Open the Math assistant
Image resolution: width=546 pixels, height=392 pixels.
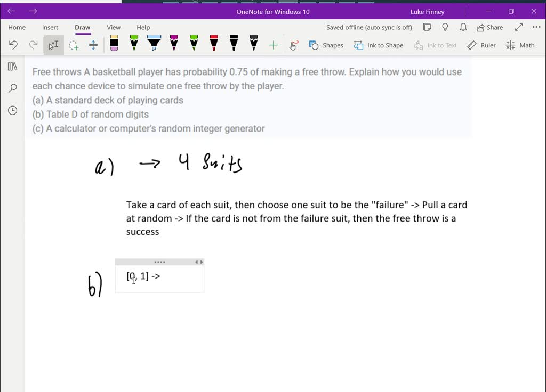click(x=520, y=45)
